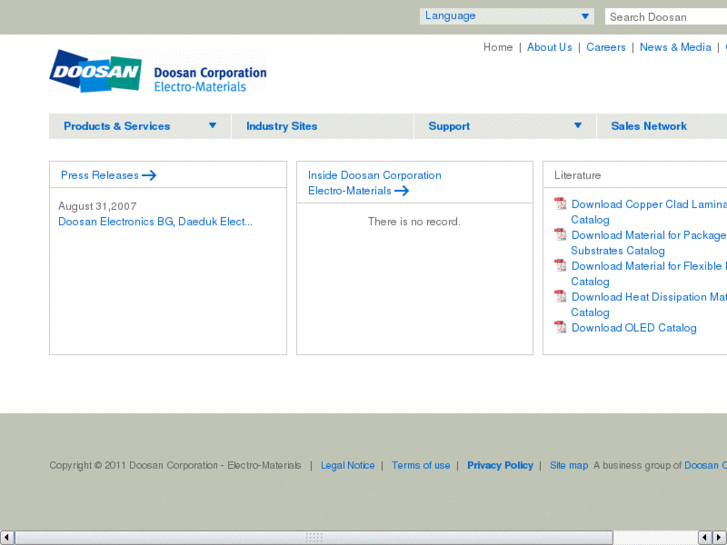The height and width of the screenshot is (545, 727).
Task: Open the About Us page
Action: pos(549,47)
